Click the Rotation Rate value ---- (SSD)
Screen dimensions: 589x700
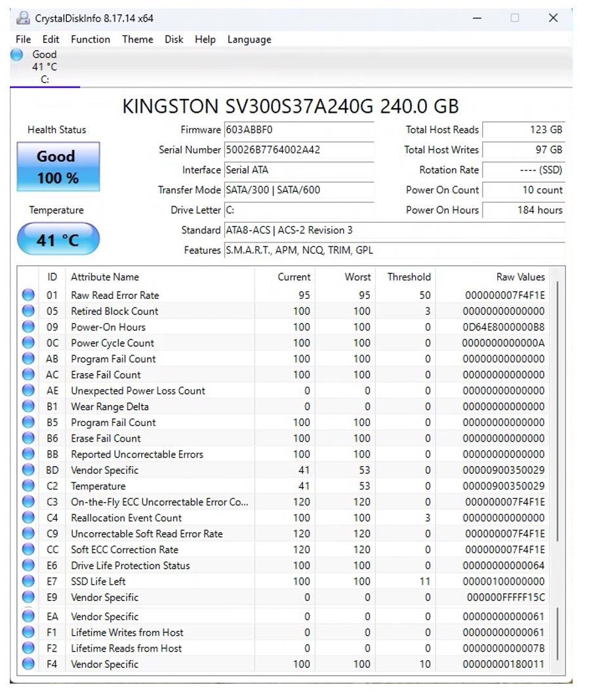coord(524,170)
